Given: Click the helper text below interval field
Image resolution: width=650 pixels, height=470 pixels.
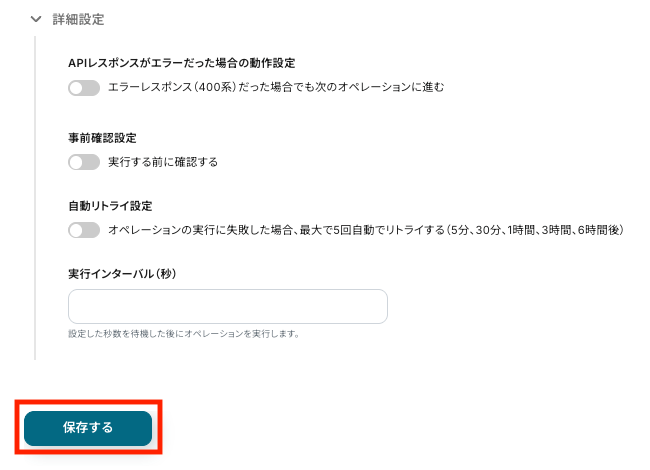Looking at the screenshot, I should (x=183, y=333).
